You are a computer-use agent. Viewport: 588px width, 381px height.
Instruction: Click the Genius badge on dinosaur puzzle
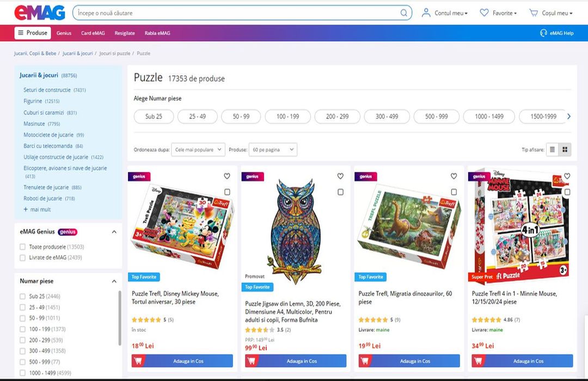366,177
